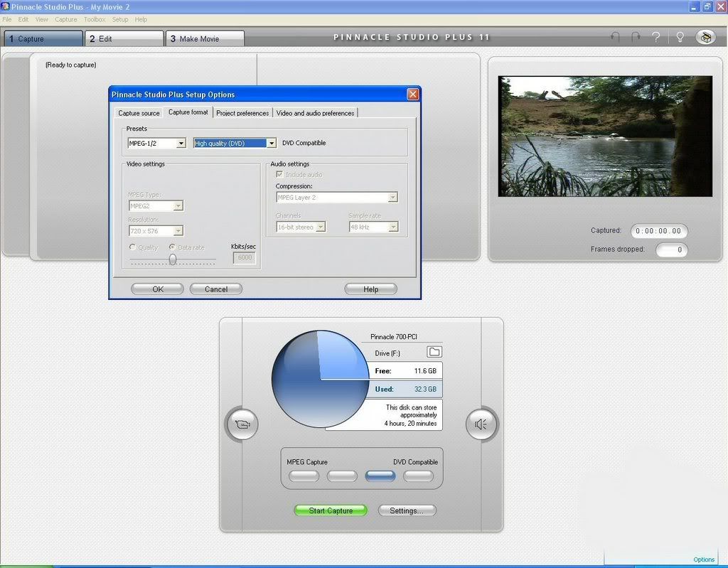This screenshot has height=568, width=728.
Task: Open the Toolbox menu
Action: (95, 19)
